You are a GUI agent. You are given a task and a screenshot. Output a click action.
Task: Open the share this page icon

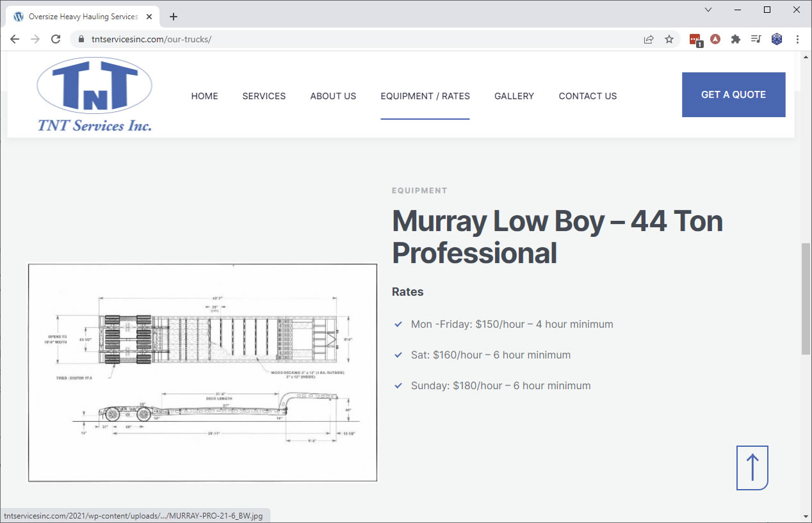649,39
